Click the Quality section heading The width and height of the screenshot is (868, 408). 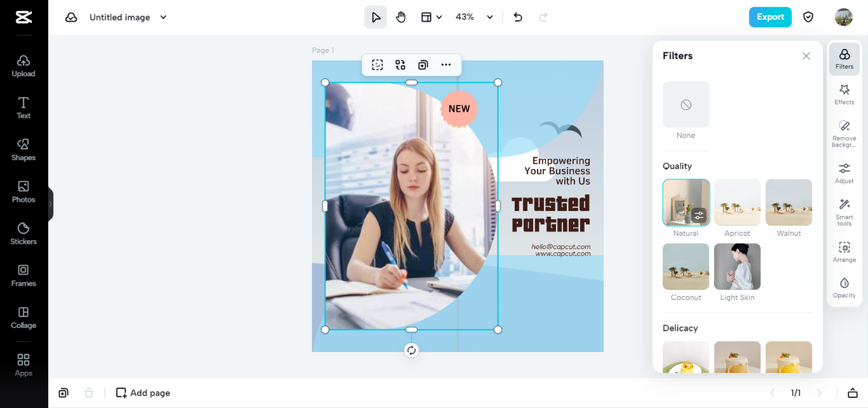(677, 166)
